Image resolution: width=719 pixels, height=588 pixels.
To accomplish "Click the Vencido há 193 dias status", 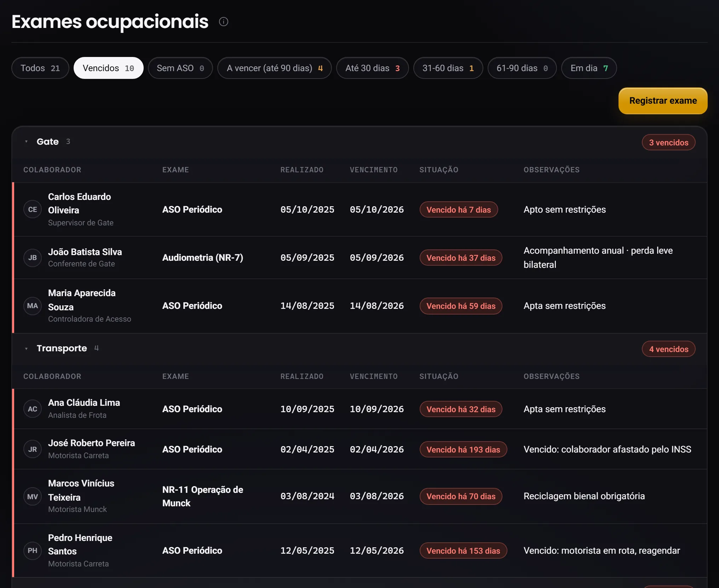I will coord(463,450).
